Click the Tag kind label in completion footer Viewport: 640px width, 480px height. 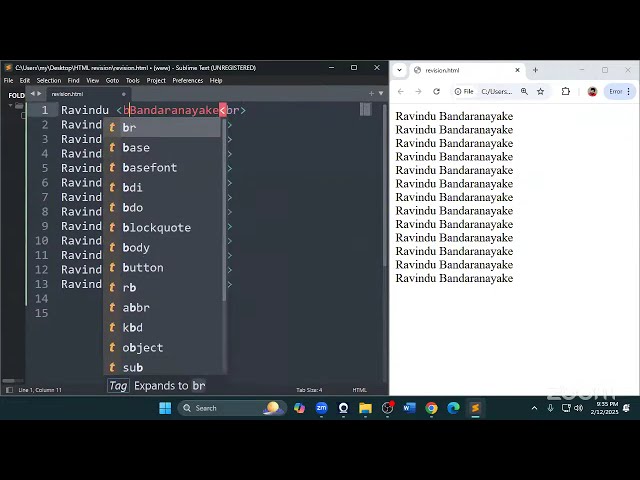118,386
